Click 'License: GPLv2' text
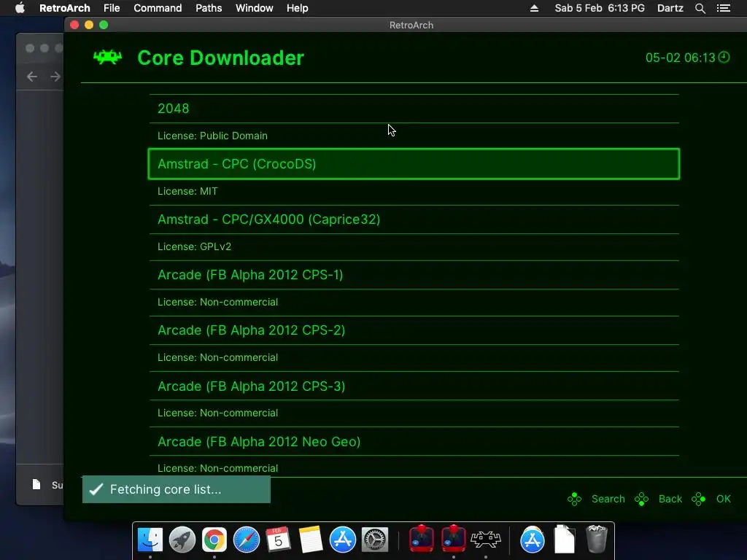 [194, 246]
